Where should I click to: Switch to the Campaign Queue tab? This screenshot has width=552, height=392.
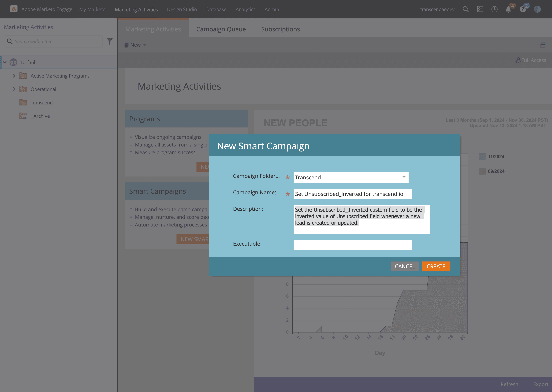tap(221, 29)
